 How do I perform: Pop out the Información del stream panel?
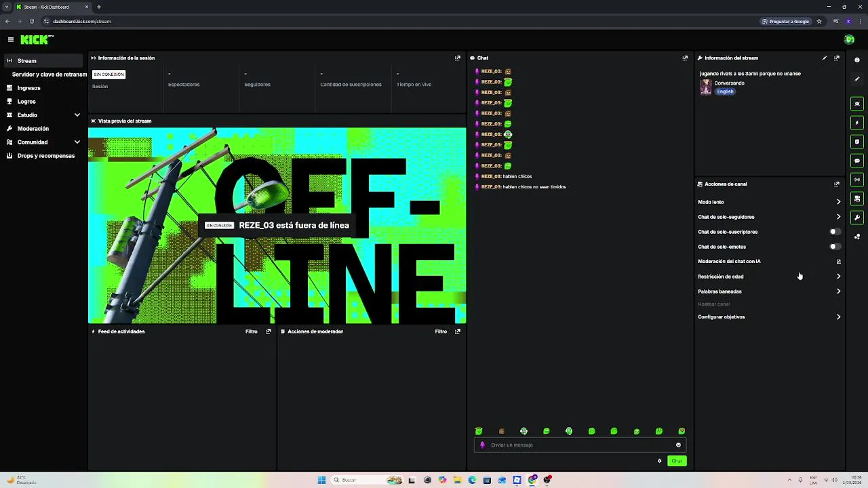[x=837, y=58]
